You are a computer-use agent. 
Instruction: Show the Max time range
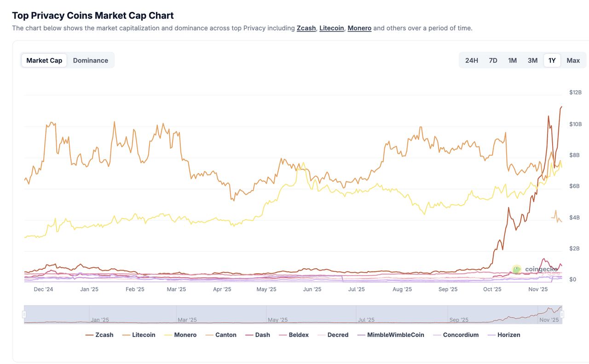point(573,60)
